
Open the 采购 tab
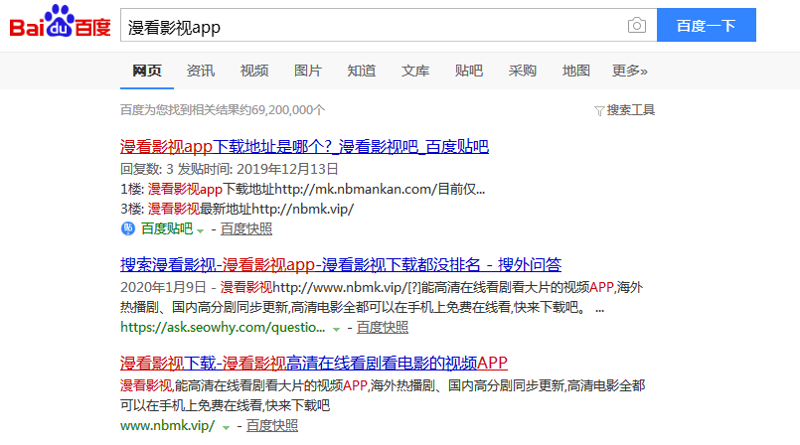[522, 70]
